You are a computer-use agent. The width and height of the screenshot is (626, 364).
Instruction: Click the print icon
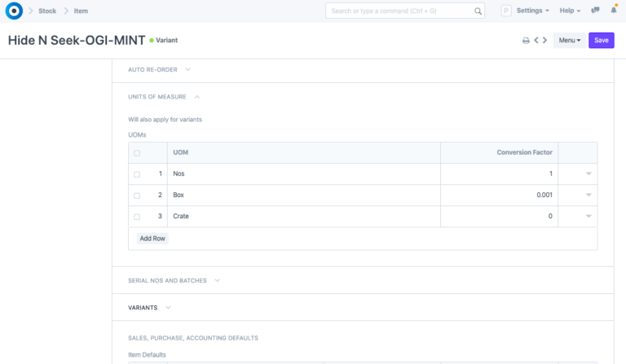tap(526, 40)
